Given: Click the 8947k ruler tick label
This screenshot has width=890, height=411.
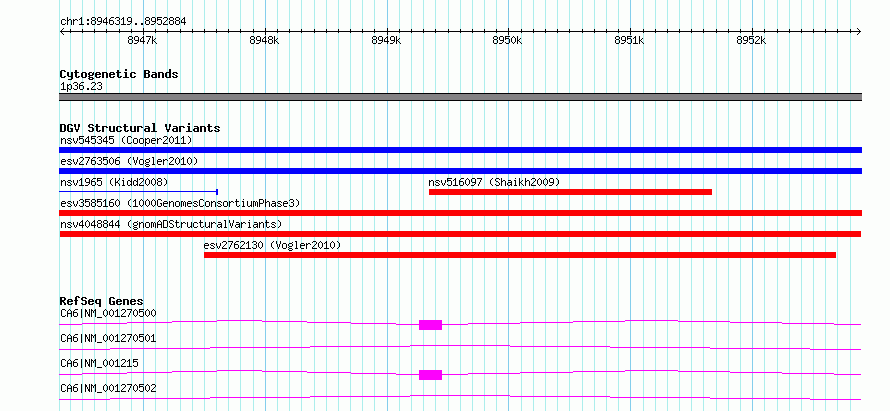Looking at the screenshot, I should click(x=142, y=41).
